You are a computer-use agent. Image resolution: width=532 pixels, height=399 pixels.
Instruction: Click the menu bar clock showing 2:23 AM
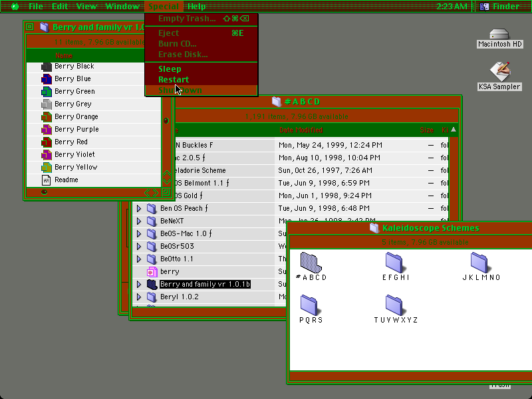coord(452,6)
